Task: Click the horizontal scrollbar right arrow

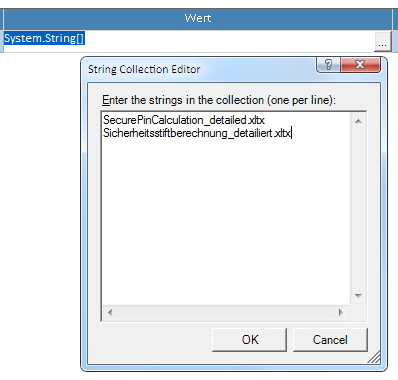Action: [340, 312]
